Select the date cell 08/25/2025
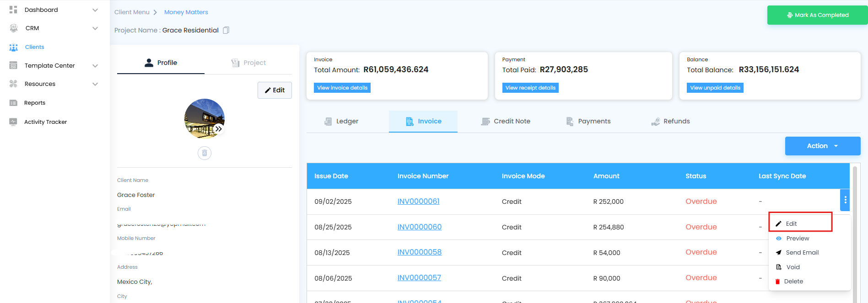868x303 pixels. click(333, 227)
